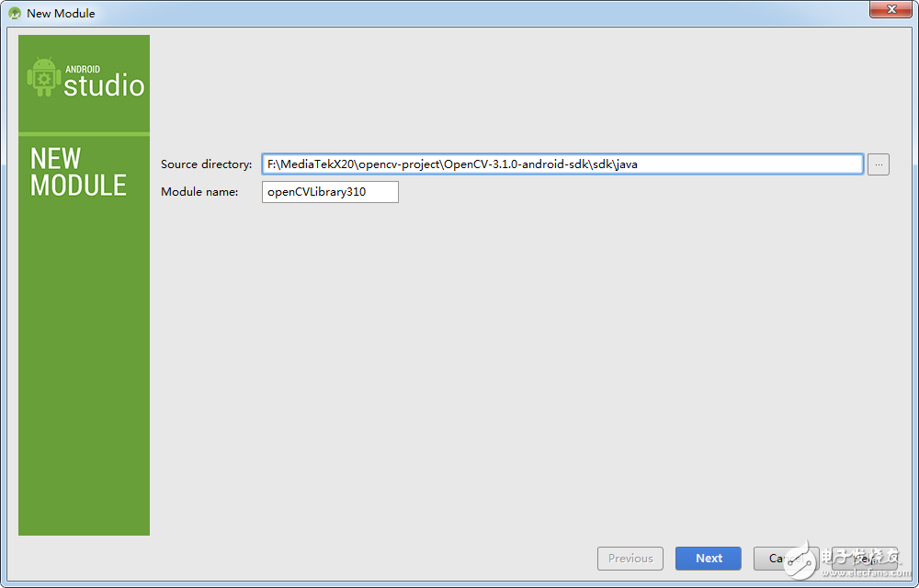The height and width of the screenshot is (588, 919).
Task: Click the Android Studio robot logo
Action: (44, 77)
